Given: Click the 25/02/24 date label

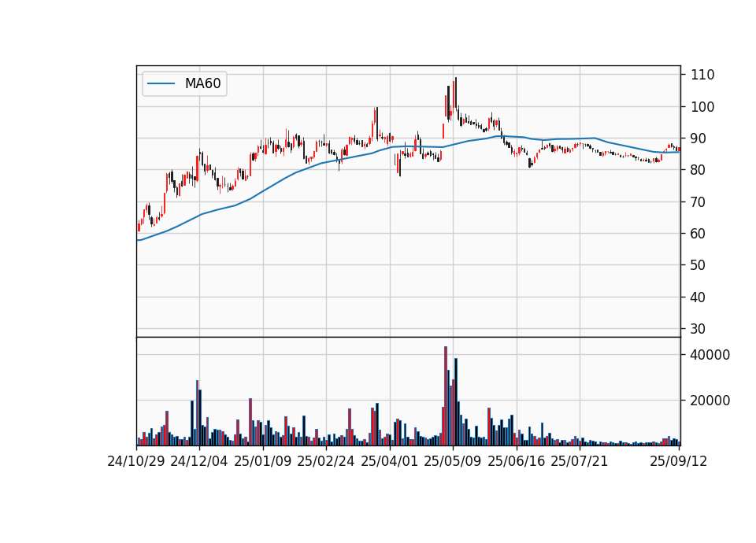Looking at the screenshot, I should [326, 461].
